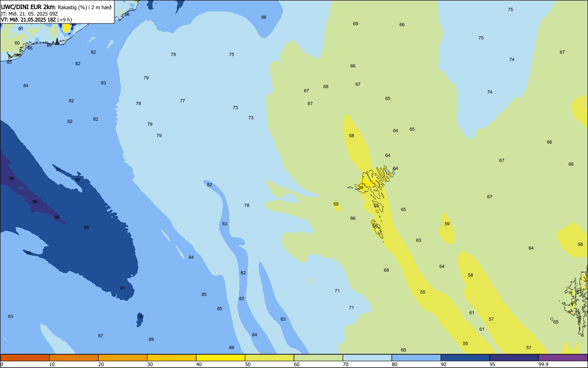Viewport: 588px width, 368px height.
Task: Click the 20–30 amber legend segment
Action: click(123, 357)
